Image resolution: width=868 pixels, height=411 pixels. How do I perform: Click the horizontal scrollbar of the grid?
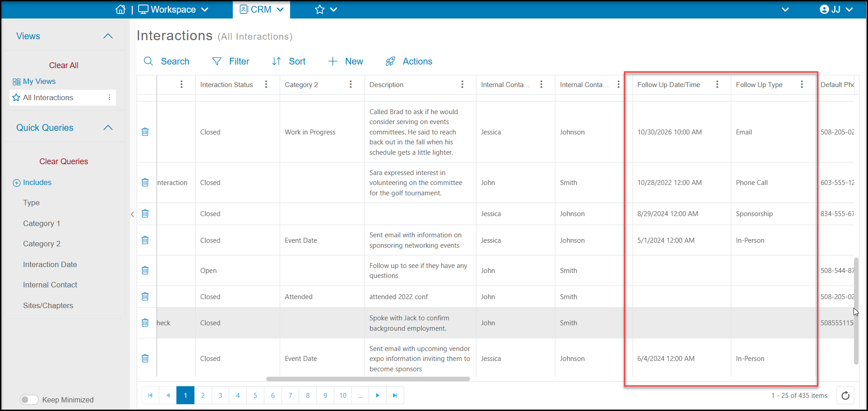tap(368, 379)
